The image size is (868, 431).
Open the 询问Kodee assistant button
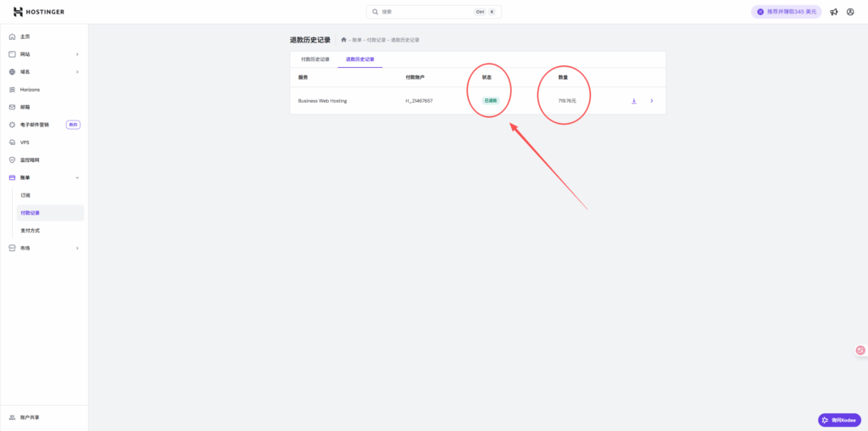(839, 420)
